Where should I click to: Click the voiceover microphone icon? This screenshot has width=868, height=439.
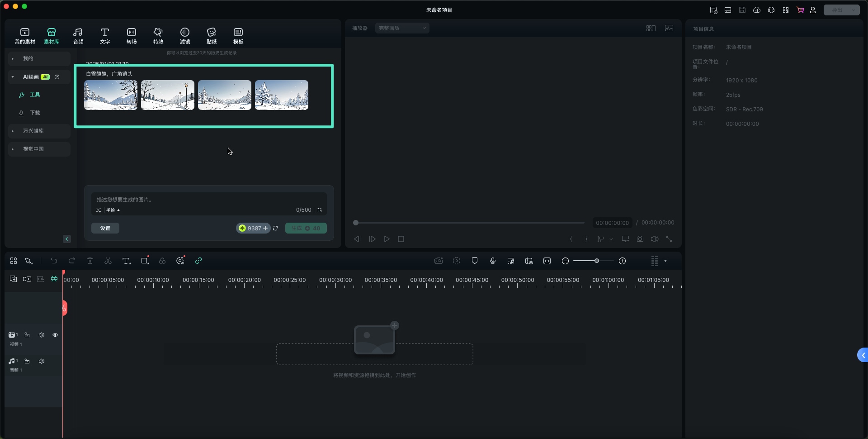point(492,261)
